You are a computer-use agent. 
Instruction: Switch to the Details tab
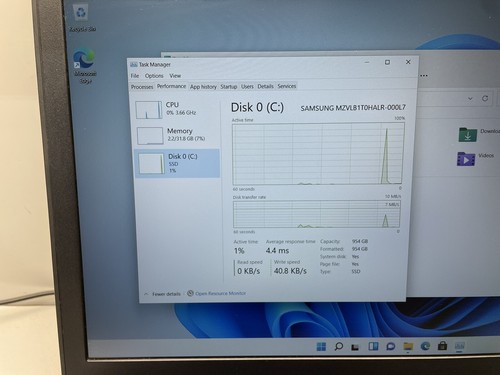[266, 86]
